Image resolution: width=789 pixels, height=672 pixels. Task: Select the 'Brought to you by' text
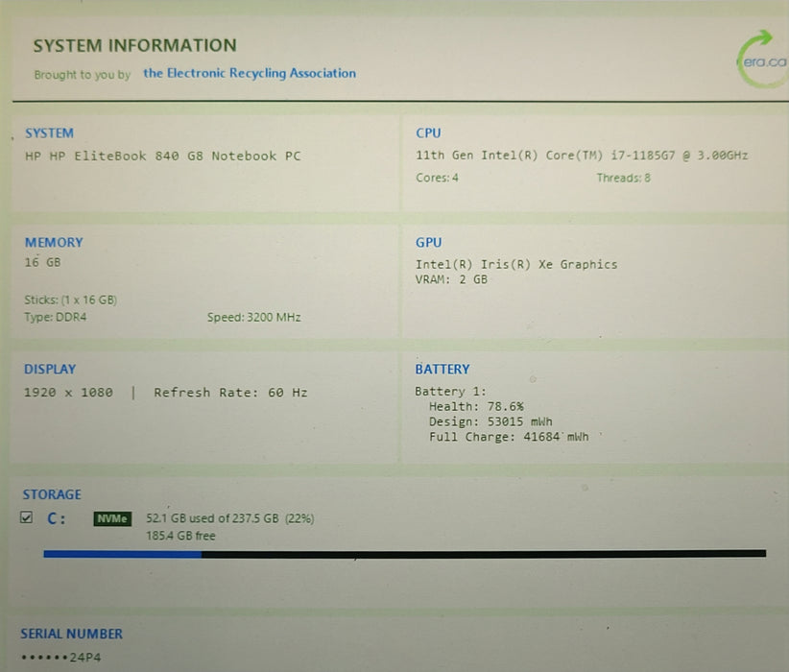(83, 75)
